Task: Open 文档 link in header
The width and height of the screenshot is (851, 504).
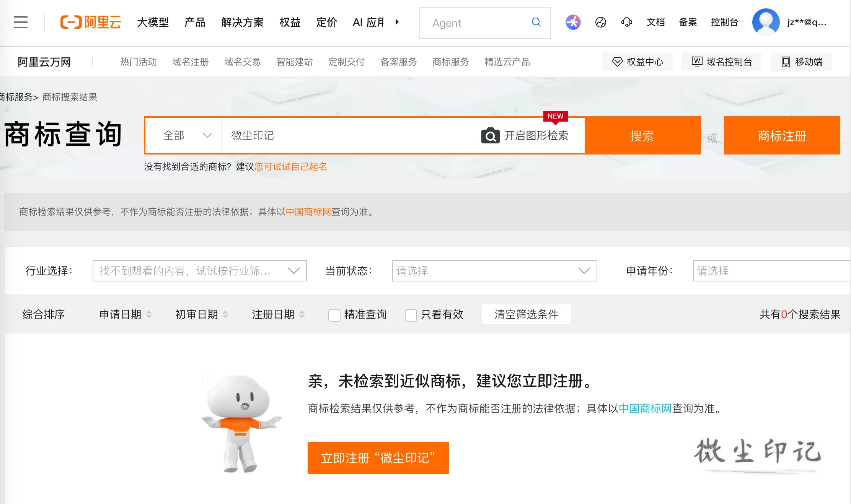Action: 655,22
